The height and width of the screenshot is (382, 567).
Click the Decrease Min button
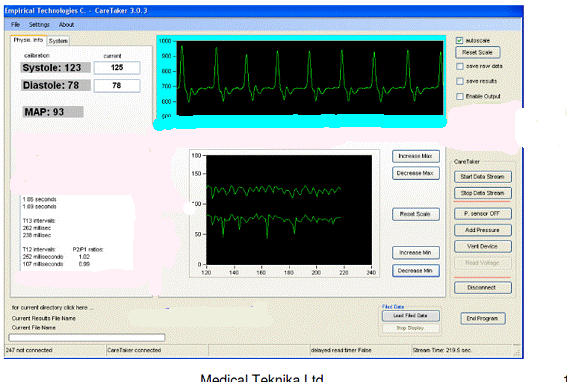pyautogui.click(x=415, y=271)
